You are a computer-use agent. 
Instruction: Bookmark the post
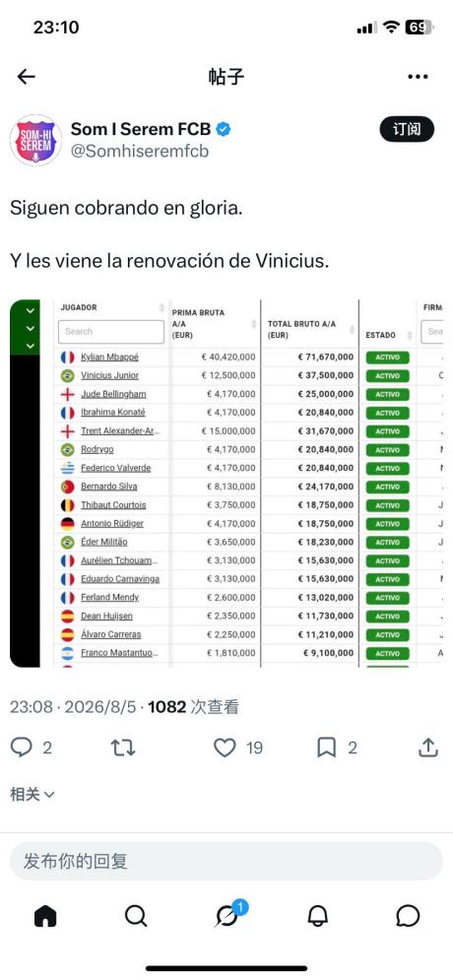[x=327, y=748]
